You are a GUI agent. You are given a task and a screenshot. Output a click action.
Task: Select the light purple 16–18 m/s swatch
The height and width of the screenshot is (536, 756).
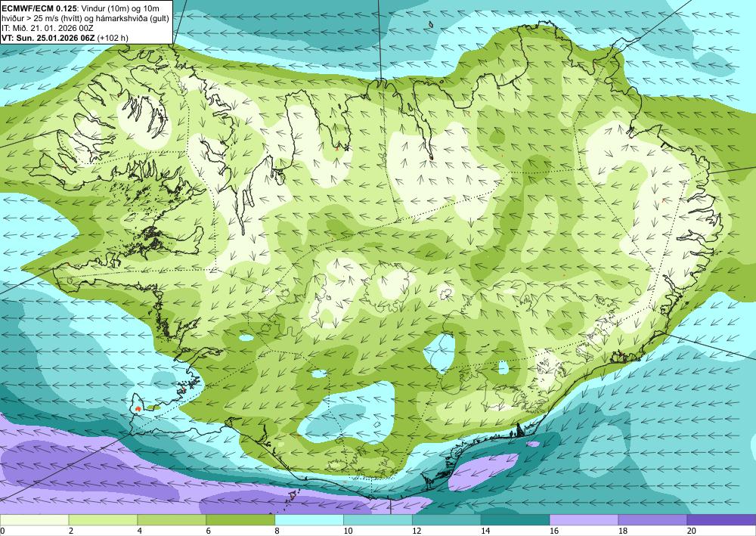[584, 519]
